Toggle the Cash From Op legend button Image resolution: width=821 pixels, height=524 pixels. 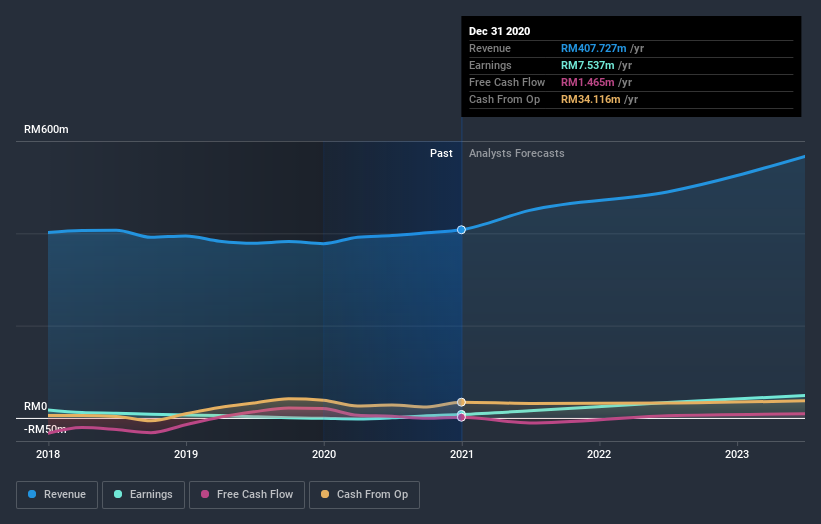click(x=364, y=495)
